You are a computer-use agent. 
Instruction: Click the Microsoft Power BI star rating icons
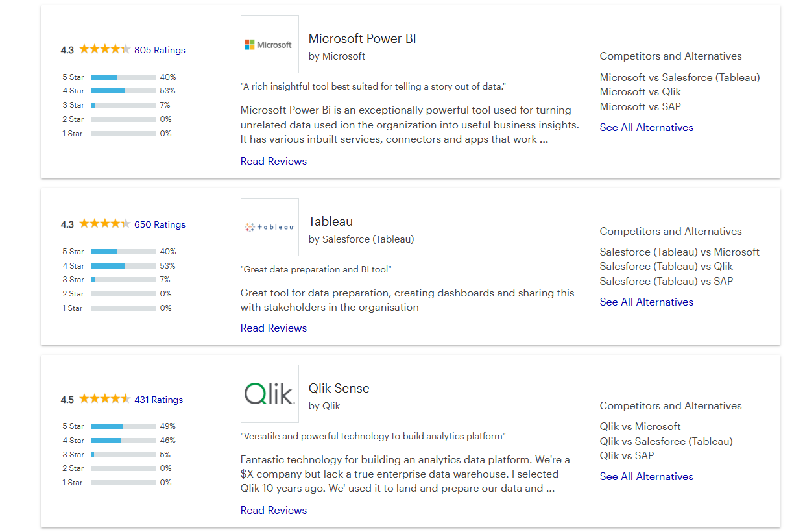click(104, 49)
